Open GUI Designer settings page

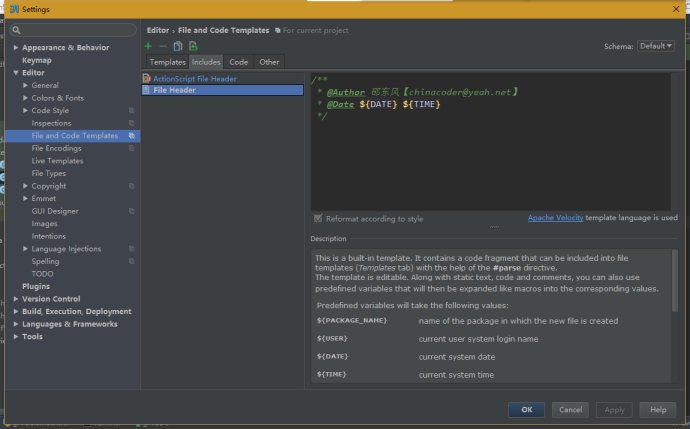tap(55, 211)
